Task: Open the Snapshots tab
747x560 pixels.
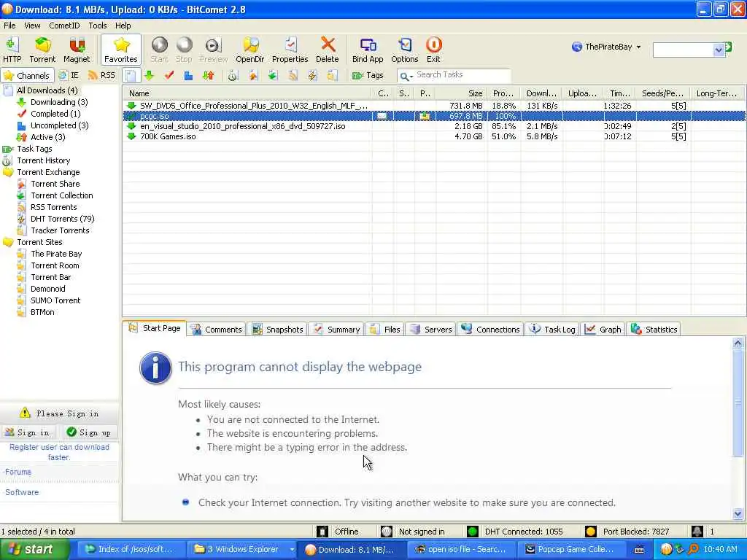Action: [x=278, y=329]
